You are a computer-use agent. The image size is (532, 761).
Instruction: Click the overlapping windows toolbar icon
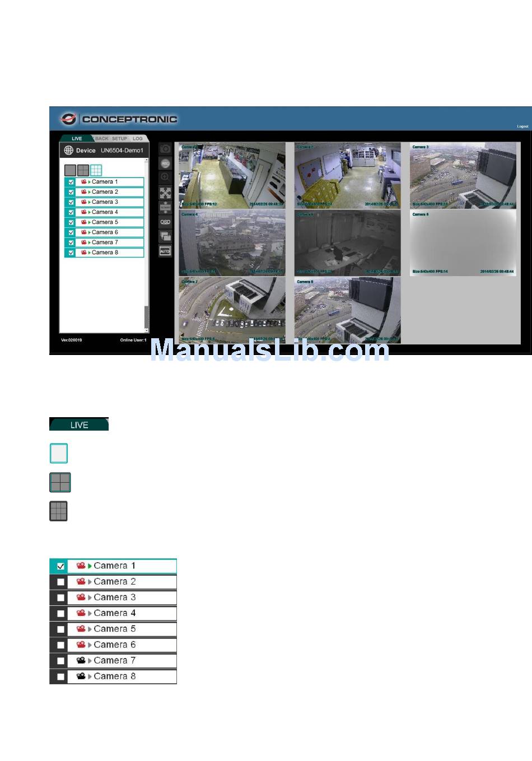pos(165,237)
